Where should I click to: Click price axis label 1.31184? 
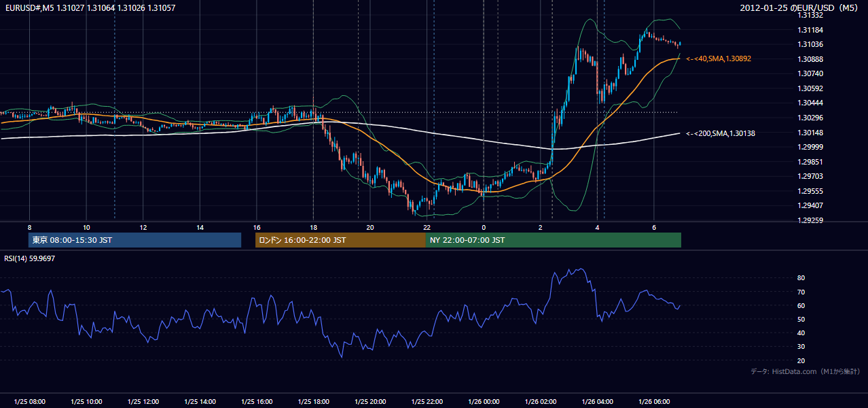pos(810,30)
